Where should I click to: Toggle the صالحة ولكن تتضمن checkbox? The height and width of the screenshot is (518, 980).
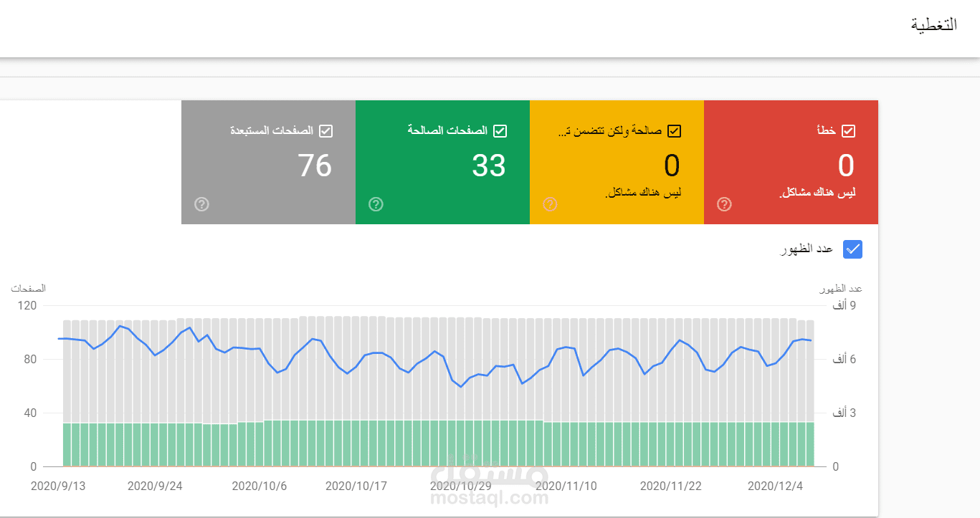point(674,131)
